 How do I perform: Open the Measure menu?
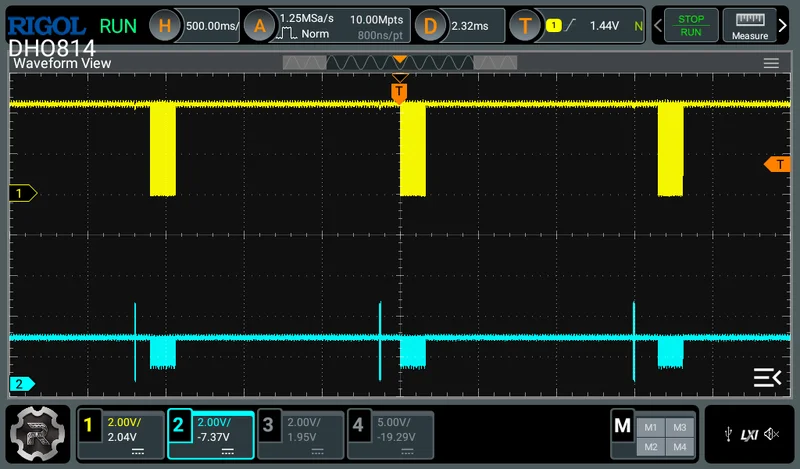tap(749, 26)
